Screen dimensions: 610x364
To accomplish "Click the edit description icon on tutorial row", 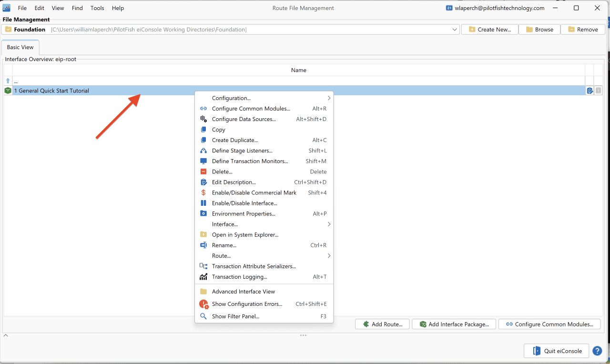I will pyautogui.click(x=590, y=91).
